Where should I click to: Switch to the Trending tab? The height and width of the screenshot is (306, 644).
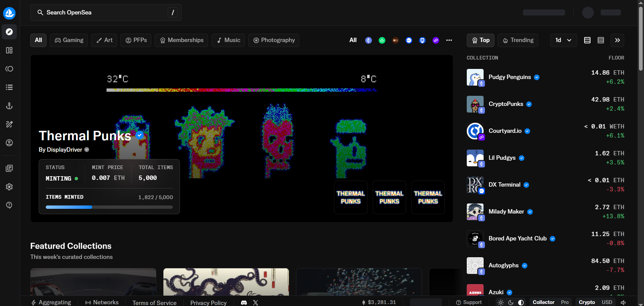click(518, 40)
